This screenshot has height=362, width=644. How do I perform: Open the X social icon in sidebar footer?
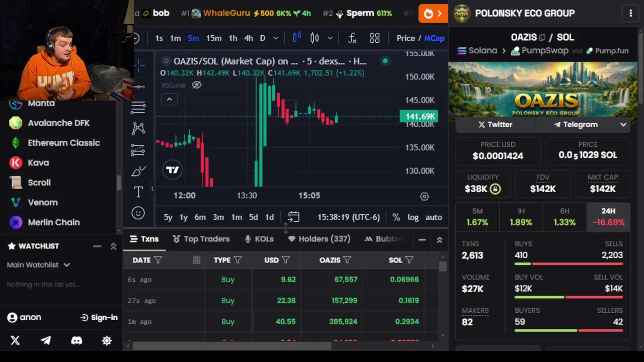pos(15,340)
